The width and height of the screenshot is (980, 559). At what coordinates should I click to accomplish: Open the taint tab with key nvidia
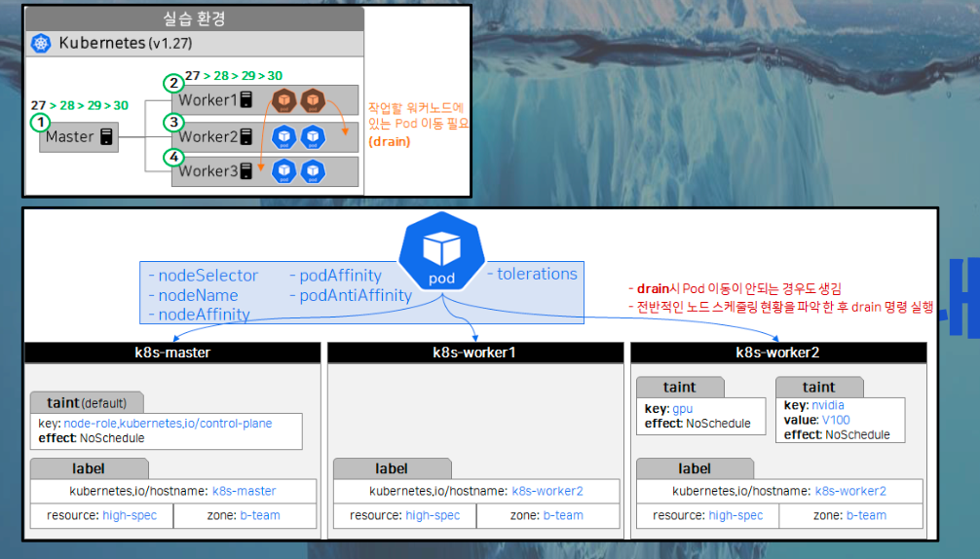(819, 388)
